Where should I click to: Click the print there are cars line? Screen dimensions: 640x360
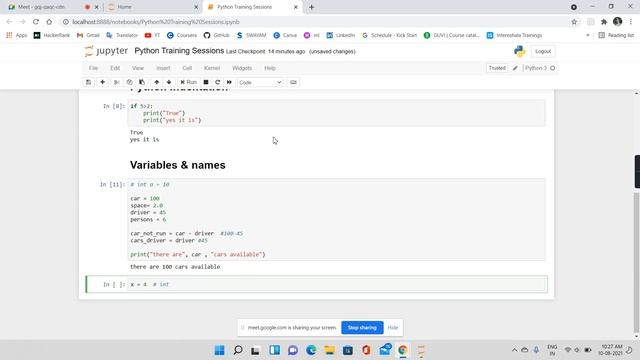pyautogui.click(x=198, y=254)
